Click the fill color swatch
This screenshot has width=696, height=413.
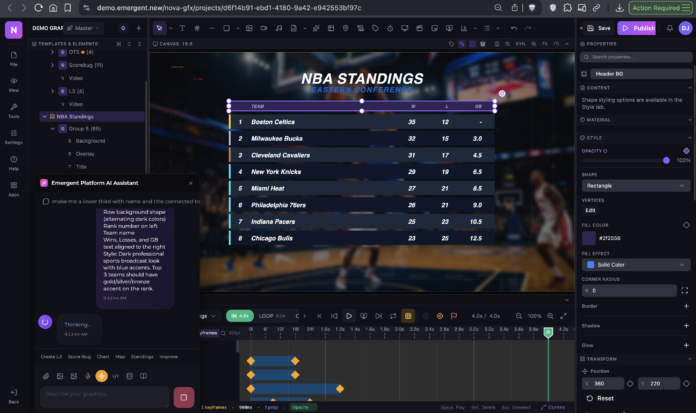tap(589, 238)
